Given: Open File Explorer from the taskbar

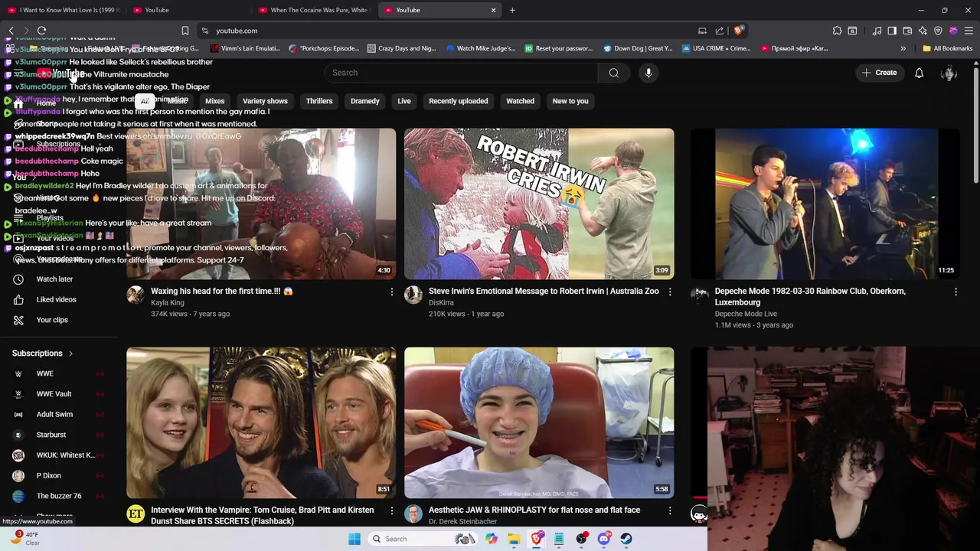Looking at the screenshot, I should point(514,539).
